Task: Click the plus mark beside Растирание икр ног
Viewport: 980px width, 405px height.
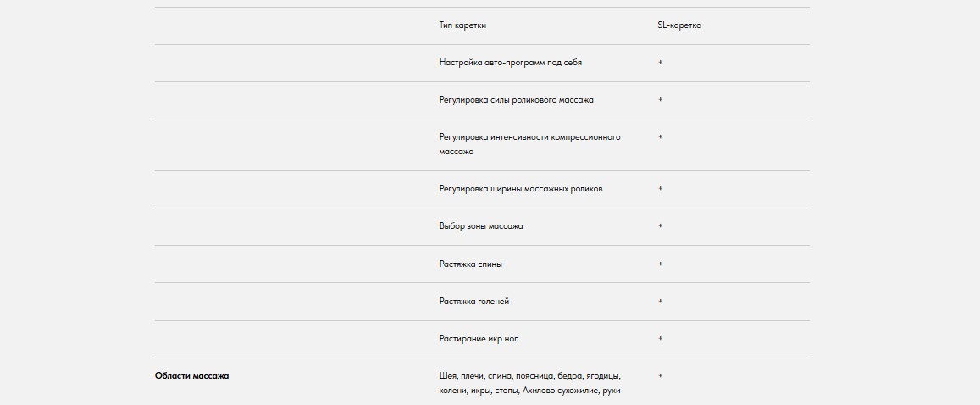Action: 661,338
